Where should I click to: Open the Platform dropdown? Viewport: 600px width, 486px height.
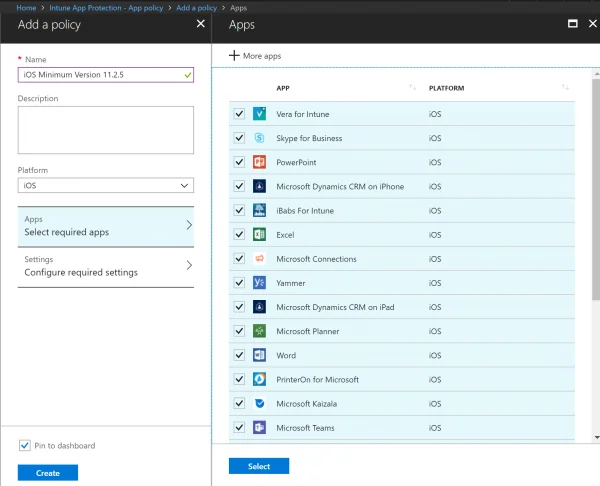(x=106, y=186)
